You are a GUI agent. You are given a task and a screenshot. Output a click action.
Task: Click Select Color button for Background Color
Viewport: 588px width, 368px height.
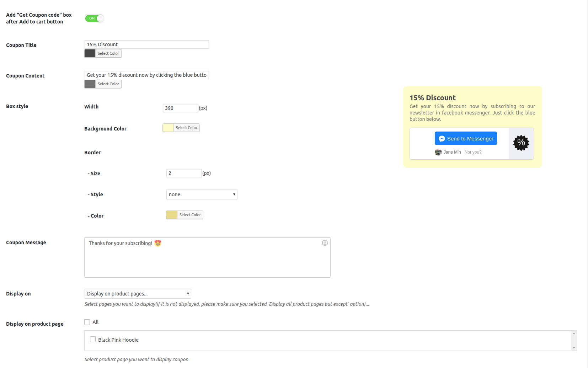[187, 128]
